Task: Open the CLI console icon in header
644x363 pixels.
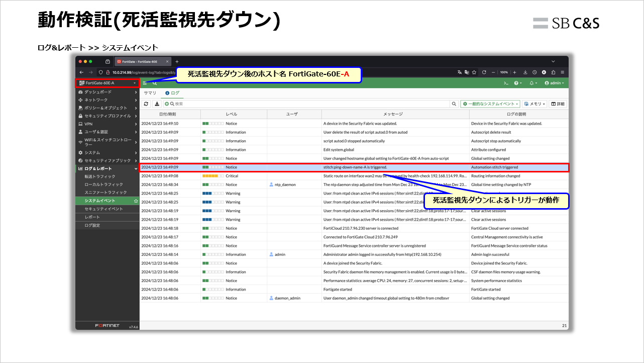Action: coord(506,83)
